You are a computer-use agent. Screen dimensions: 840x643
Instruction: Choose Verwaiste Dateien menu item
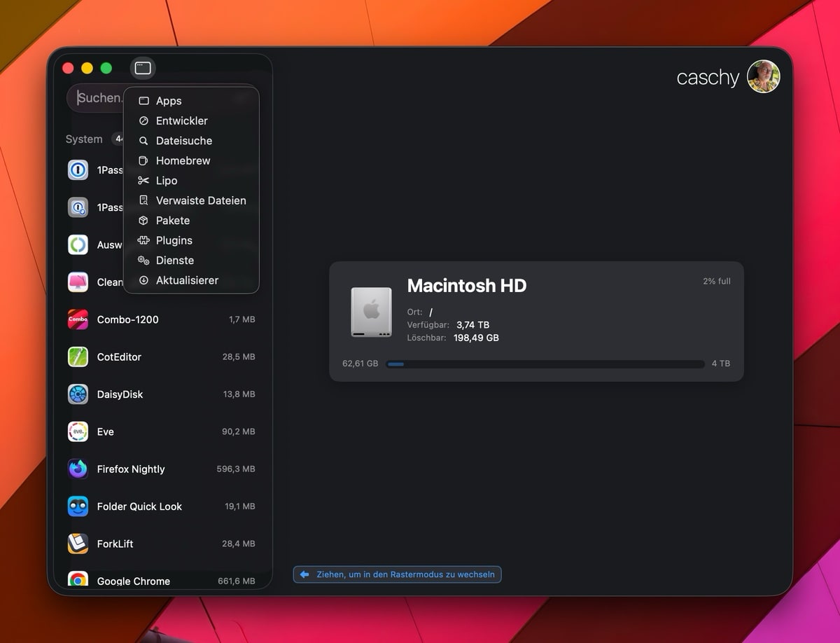point(200,200)
